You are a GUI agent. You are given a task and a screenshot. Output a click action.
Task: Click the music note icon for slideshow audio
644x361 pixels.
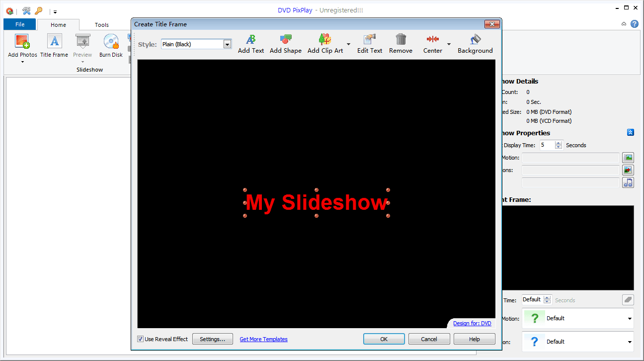[628, 182]
